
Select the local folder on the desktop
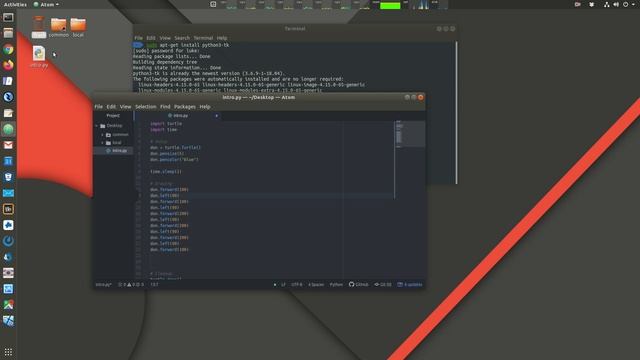[x=78, y=27]
